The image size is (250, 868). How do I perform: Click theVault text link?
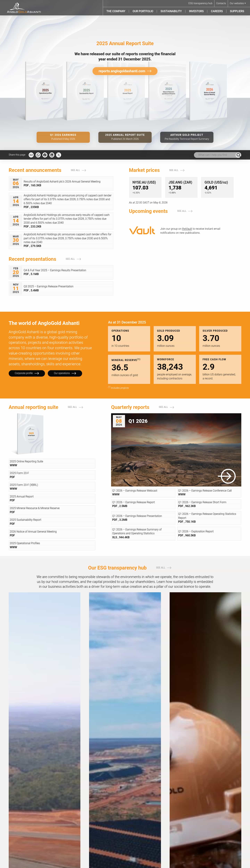(187, 229)
